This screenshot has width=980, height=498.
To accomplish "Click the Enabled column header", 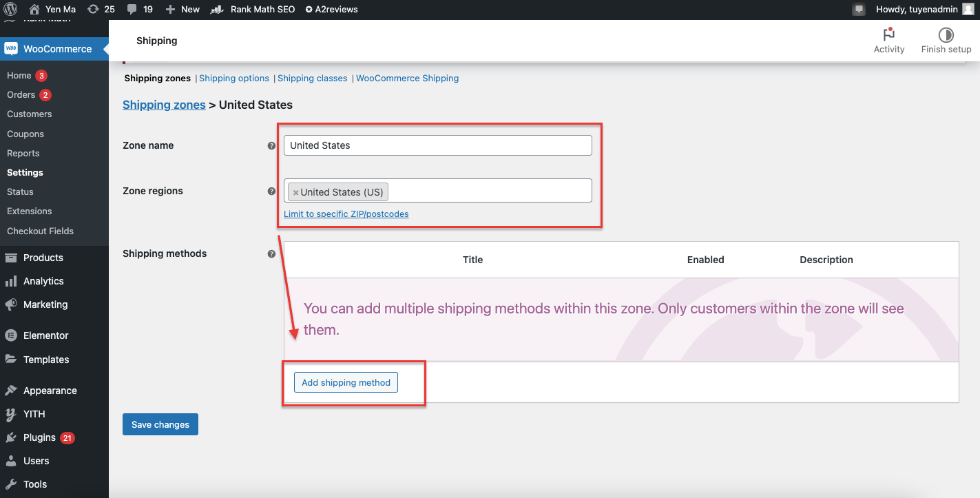I will click(x=706, y=260).
